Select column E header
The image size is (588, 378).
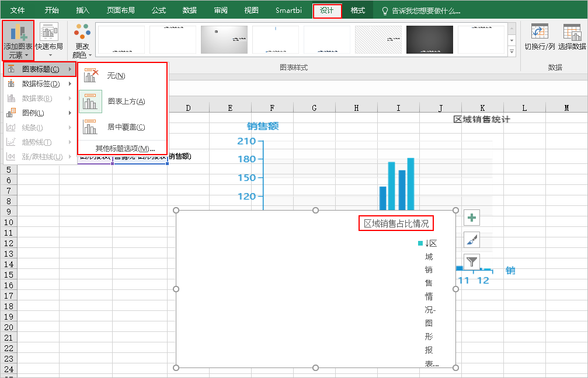coord(230,108)
